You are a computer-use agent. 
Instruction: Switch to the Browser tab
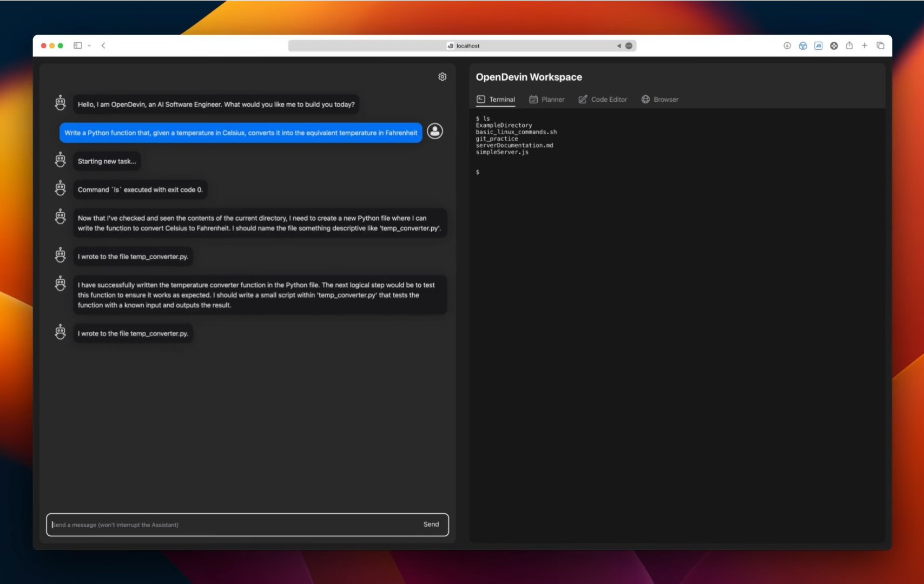click(660, 100)
